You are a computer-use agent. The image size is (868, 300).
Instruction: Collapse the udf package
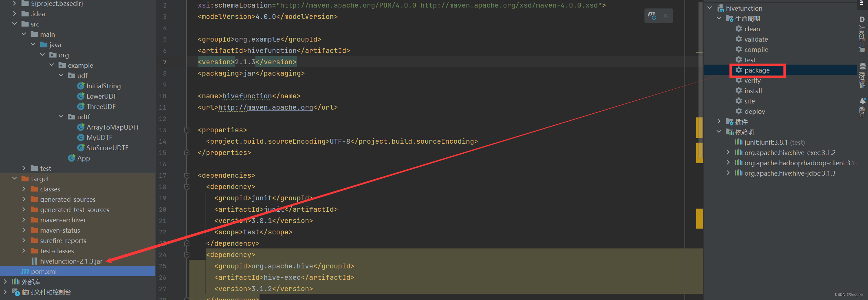pos(61,75)
